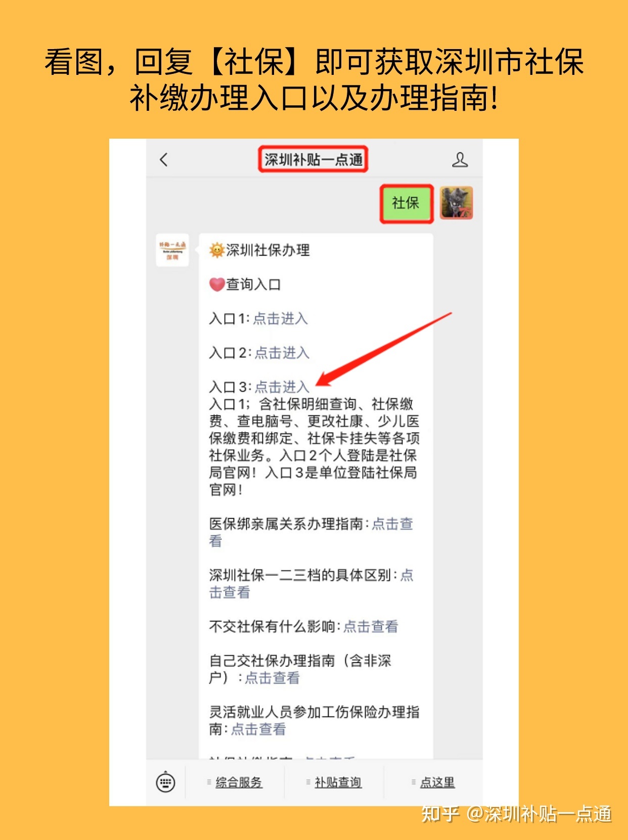Screen dimensions: 628x840
Task: Open 灵活就业人员工伤保险办理指南 link
Action: pyautogui.click(x=258, y=729)
